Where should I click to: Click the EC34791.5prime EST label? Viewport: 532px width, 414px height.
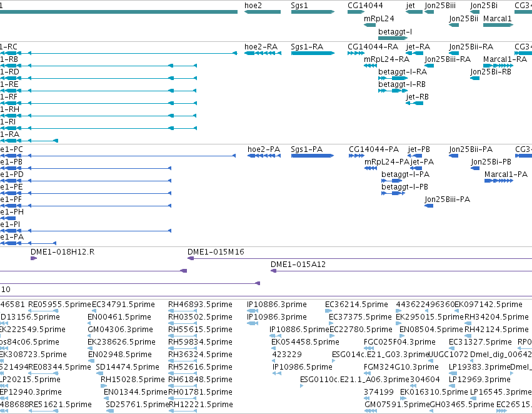pos(124,305)
